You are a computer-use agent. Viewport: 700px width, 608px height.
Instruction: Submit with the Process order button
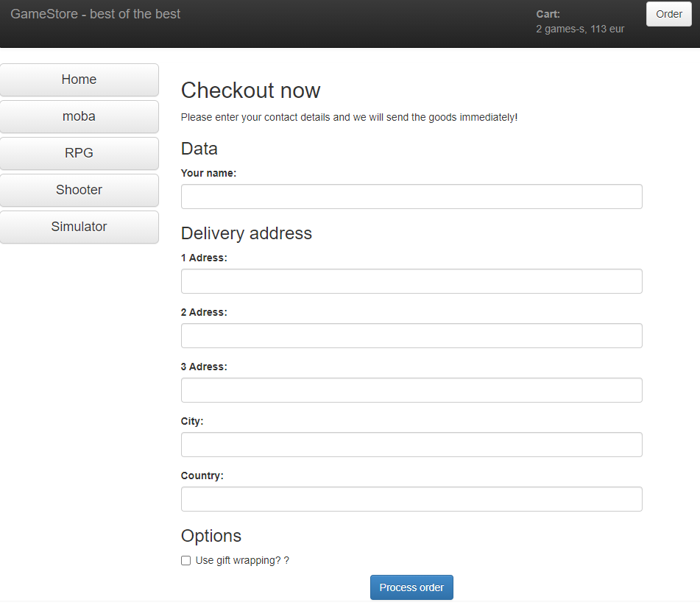tap(411, 587)
